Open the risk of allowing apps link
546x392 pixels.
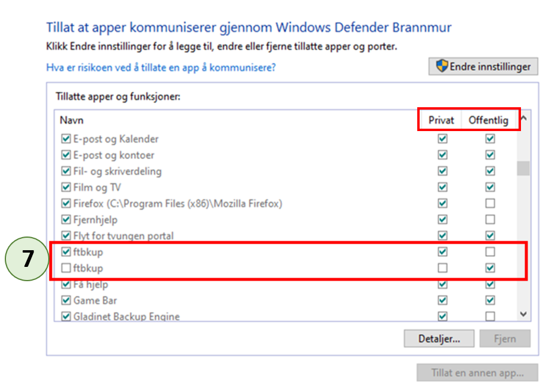click(161, 68)
